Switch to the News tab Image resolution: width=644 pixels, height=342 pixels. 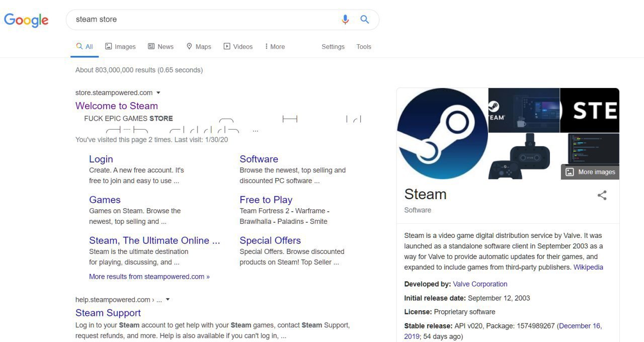pyautogui.click(x=160, y=46)
